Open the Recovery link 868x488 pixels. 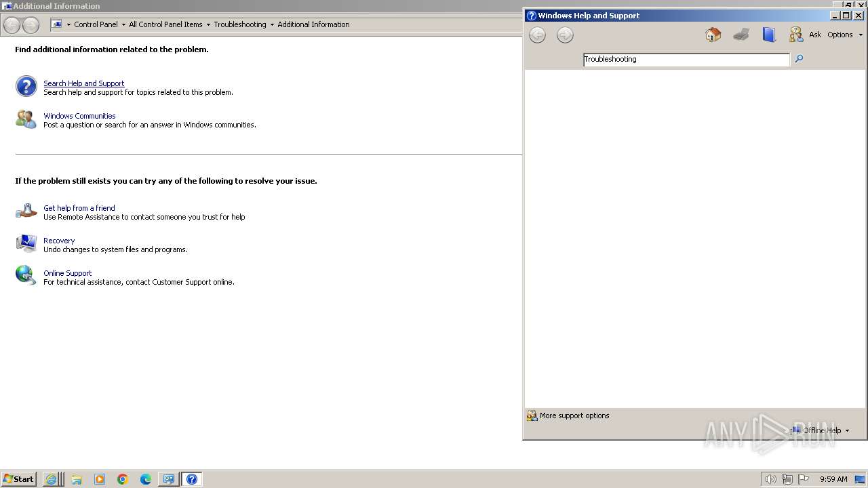59,241
